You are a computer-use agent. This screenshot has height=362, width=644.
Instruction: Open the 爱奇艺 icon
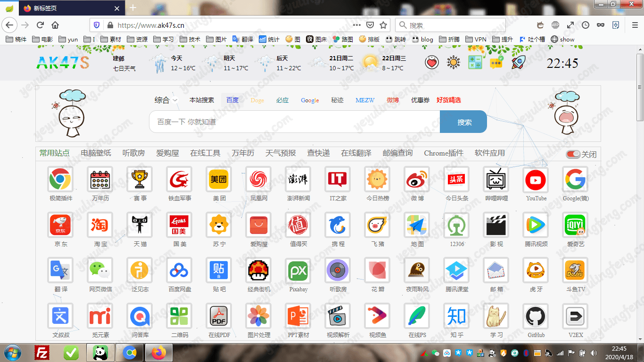575,225
